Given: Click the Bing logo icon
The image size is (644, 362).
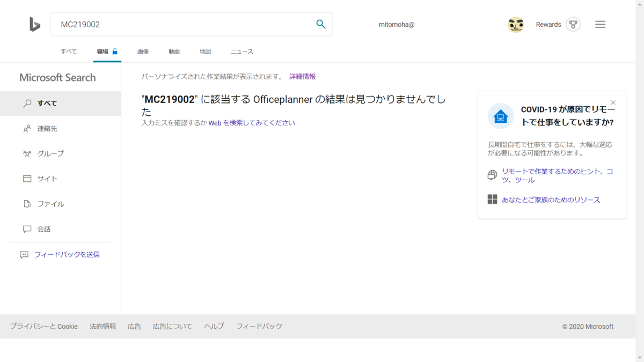Looking at the screenshot, I should [x=35, y=24].
